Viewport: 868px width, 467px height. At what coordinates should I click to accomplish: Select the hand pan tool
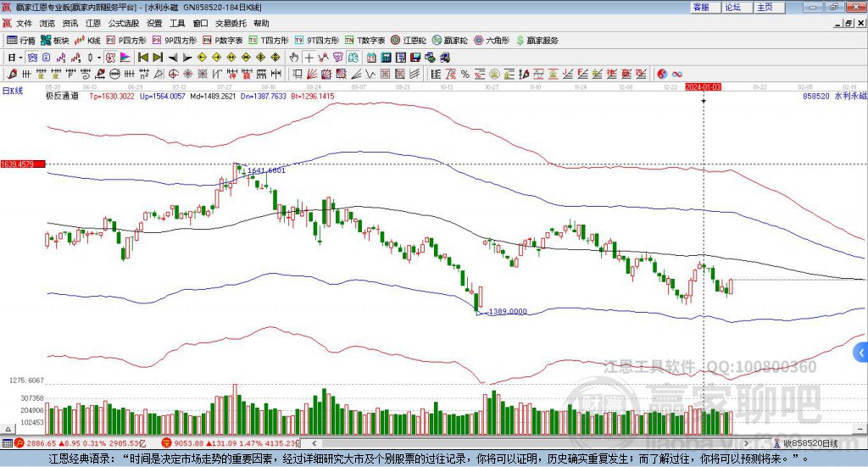(x=294, y=58)
